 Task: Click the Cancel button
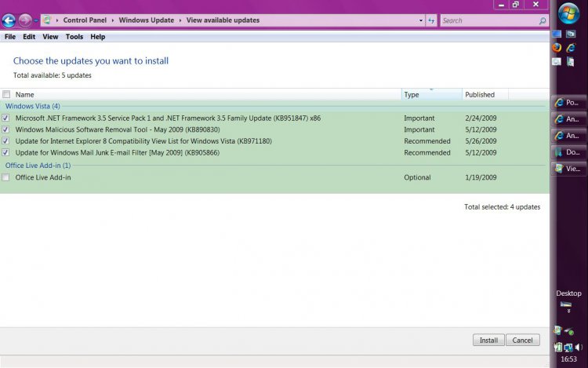click(522, 340)
